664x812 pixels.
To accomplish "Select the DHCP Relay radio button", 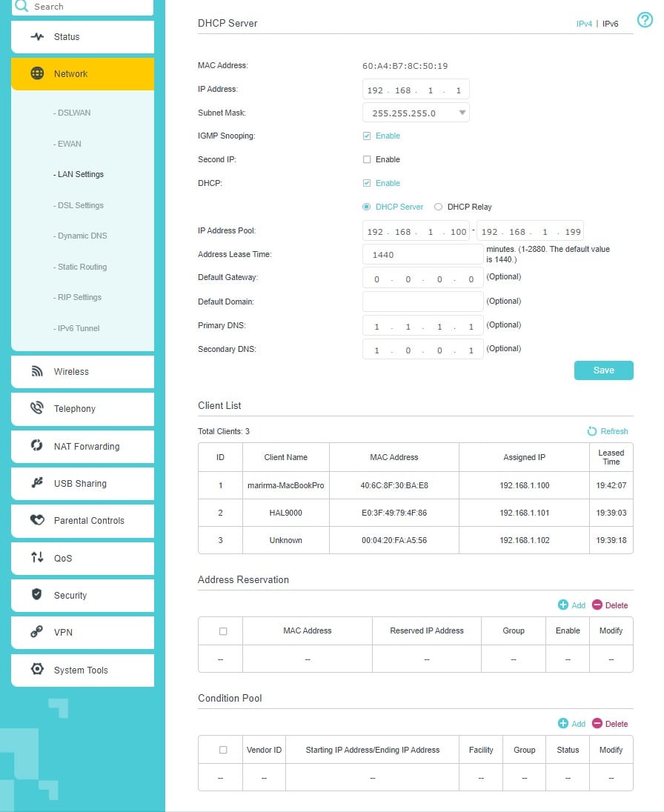I will pos(438,207).
